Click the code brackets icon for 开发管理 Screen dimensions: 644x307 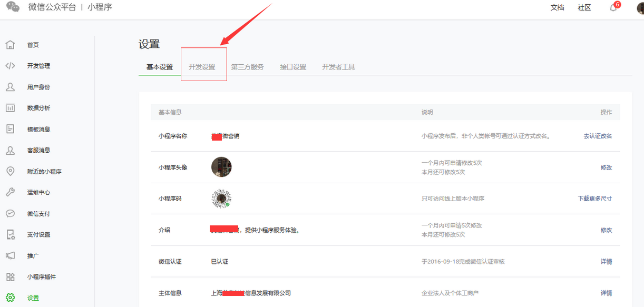coord(10,66)
